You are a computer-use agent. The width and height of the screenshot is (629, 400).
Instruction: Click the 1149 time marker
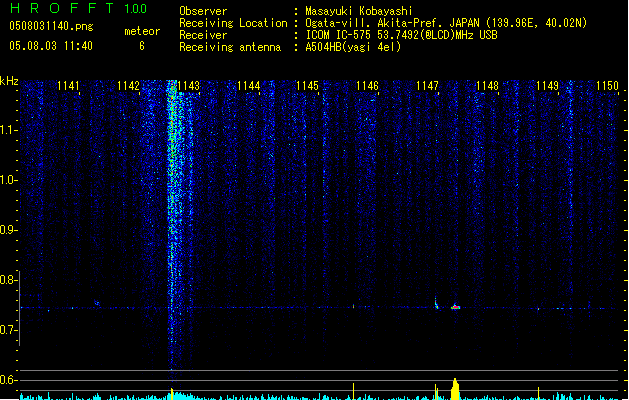coord(548,86)
